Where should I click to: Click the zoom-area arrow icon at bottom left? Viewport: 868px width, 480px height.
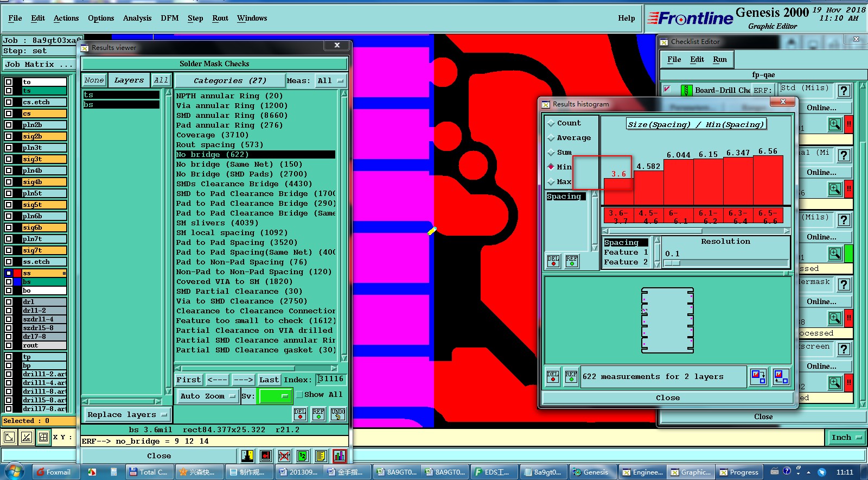tap(9, 437)
